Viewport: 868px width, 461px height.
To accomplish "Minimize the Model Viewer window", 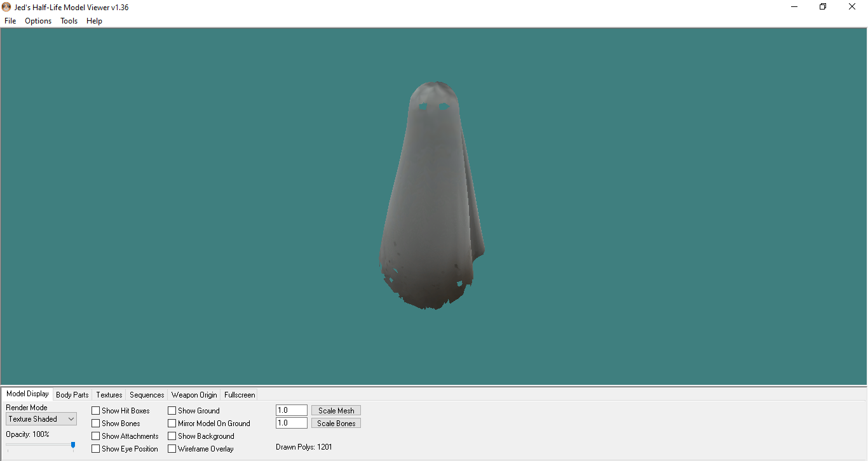I will 794,7.
